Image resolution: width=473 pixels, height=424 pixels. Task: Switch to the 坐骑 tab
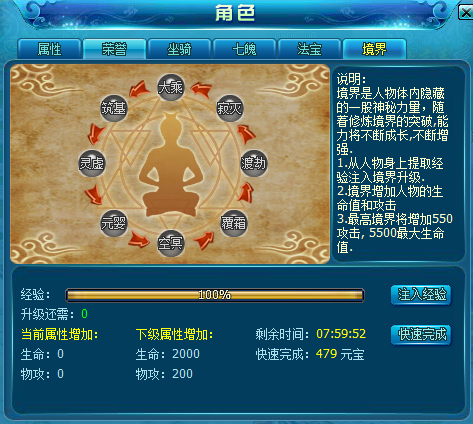click(x=179, y=49)
